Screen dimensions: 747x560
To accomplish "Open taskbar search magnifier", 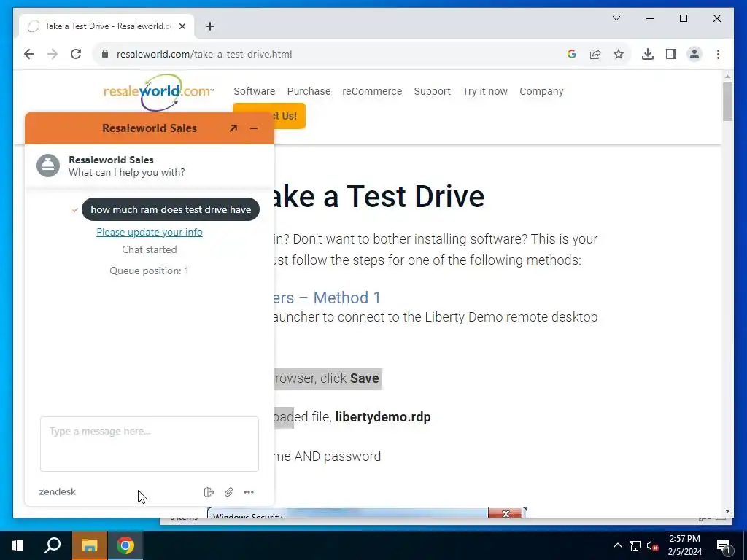I will (53, 545).
